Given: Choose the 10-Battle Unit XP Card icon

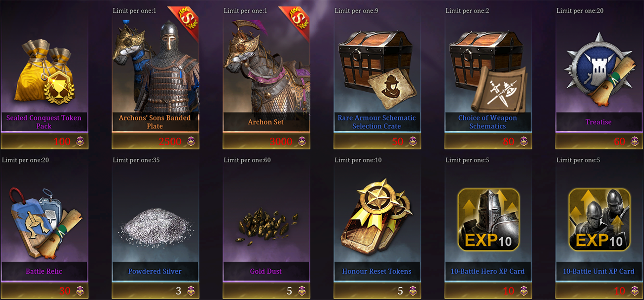Looking at the screenshot, I should pyautogui.click(x=599, y=219).
